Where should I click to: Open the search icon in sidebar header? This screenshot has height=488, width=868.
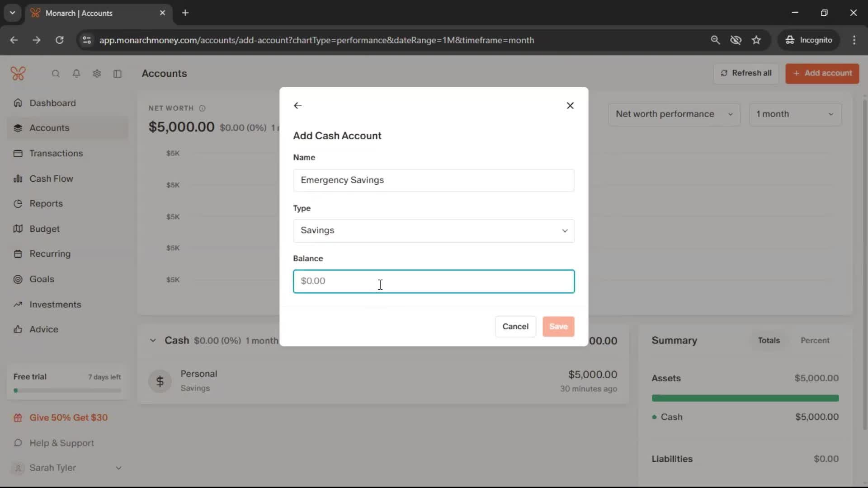coord(56,74)
